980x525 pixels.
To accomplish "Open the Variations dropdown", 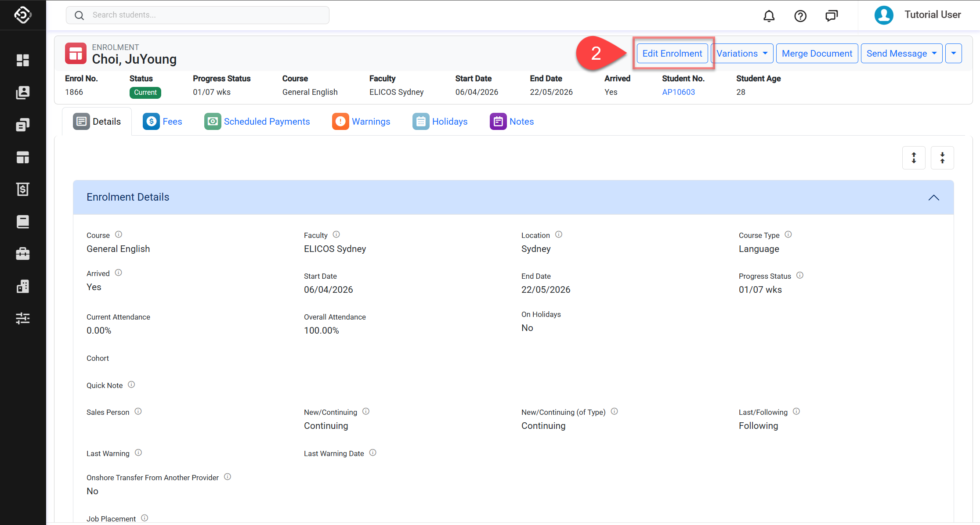I will tap(741, 54).
